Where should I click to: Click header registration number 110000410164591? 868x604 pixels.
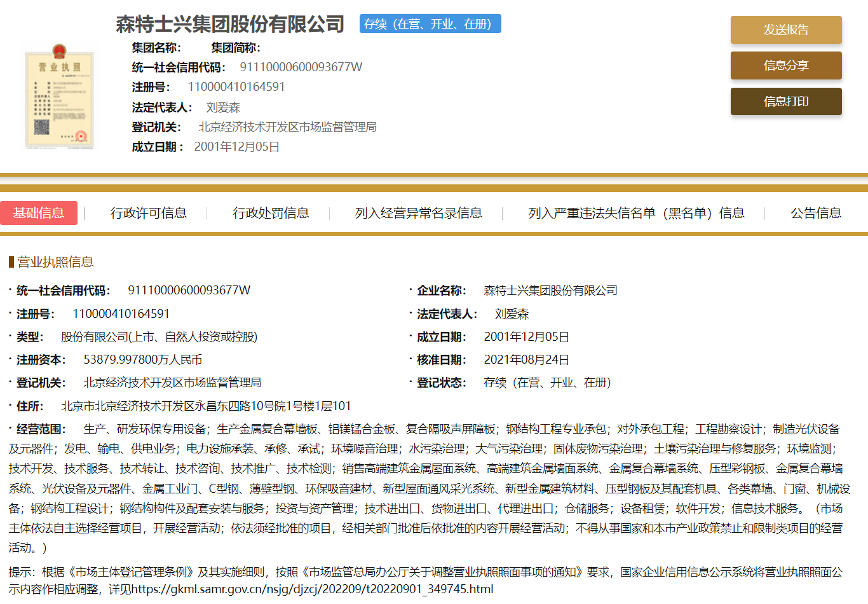tap(236, 87)
